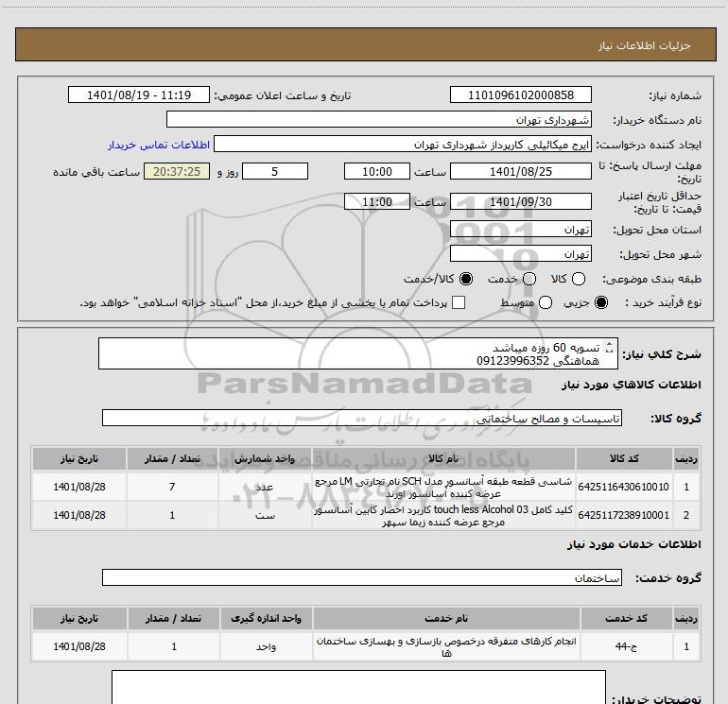Click the اطلاعات خدمات مورد نیاز heading
The height and width of the screenshot is (704, 728).
(x=634, y=544)
